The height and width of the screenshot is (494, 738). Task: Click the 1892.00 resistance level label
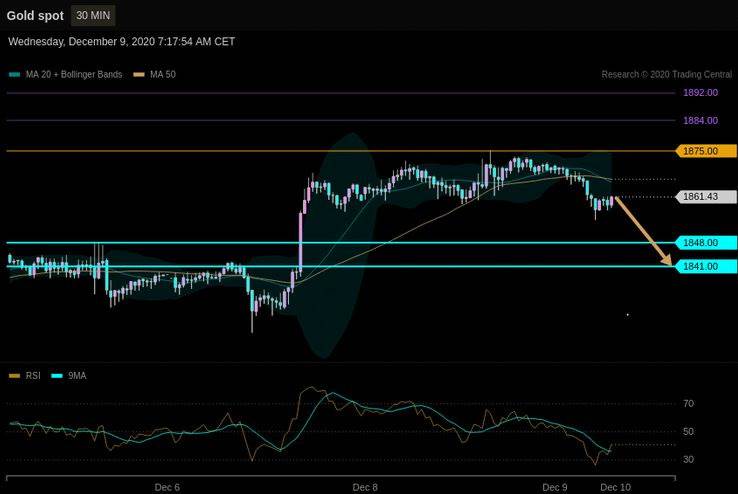click(x=700, y=93)
